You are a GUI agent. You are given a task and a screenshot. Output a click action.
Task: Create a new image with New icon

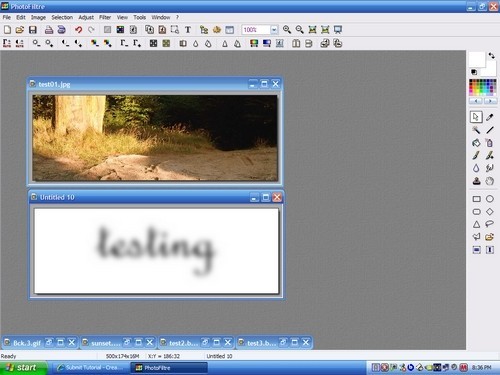[7, 30]
